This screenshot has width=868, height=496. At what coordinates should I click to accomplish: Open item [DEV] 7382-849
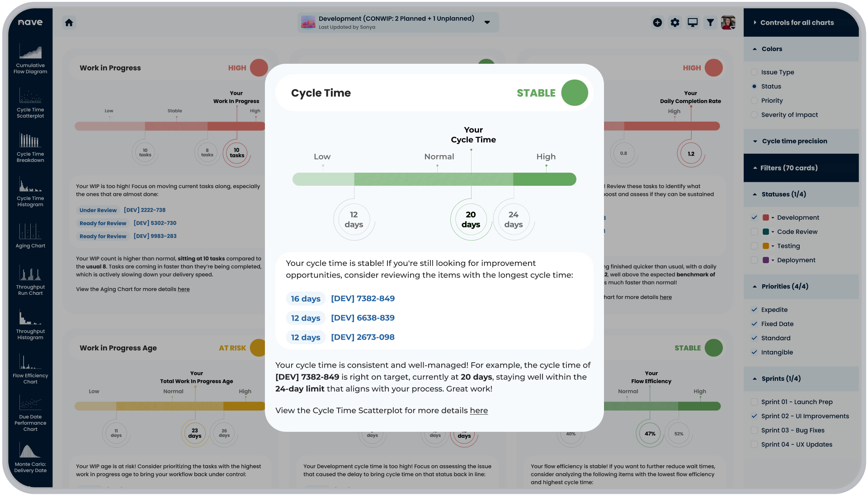tap(362, 298)
